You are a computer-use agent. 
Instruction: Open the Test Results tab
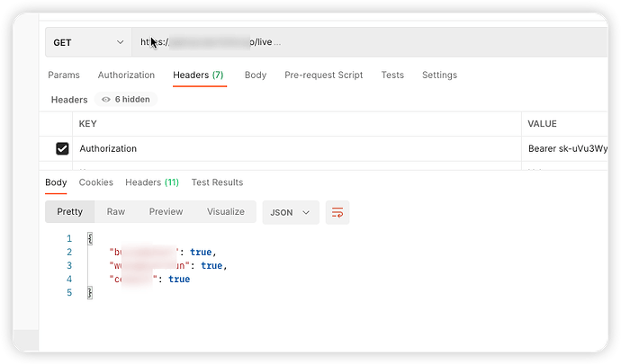[217, 182]
